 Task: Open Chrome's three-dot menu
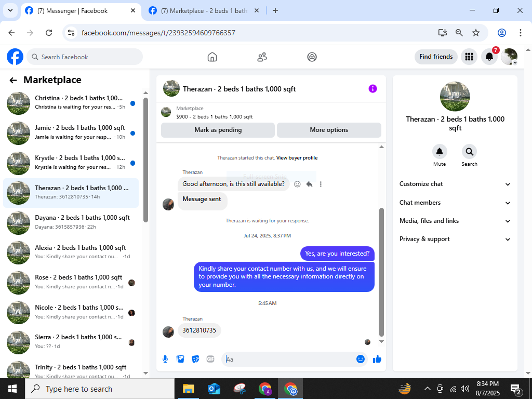[520, 33]
